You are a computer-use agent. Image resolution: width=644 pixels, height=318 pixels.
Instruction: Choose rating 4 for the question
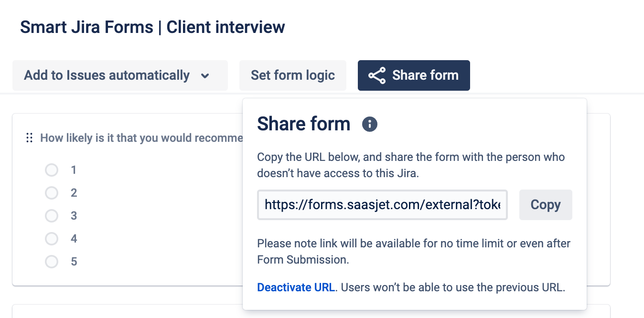[x=52, y=238]
